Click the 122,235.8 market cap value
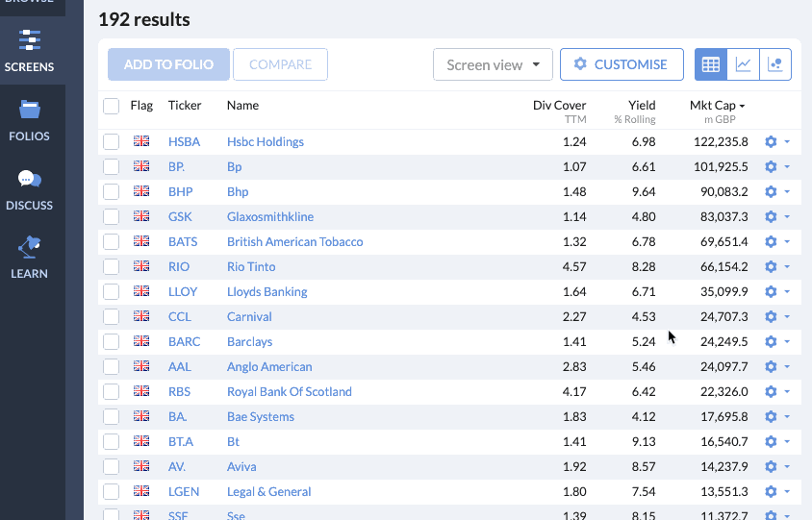 [x=721, y=141]
